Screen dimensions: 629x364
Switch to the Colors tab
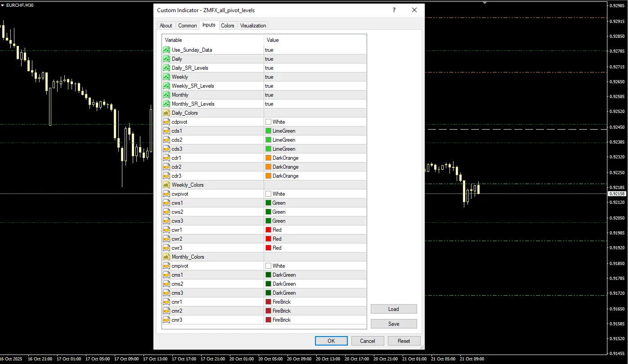pyautogui.click(x=228, y=26)
